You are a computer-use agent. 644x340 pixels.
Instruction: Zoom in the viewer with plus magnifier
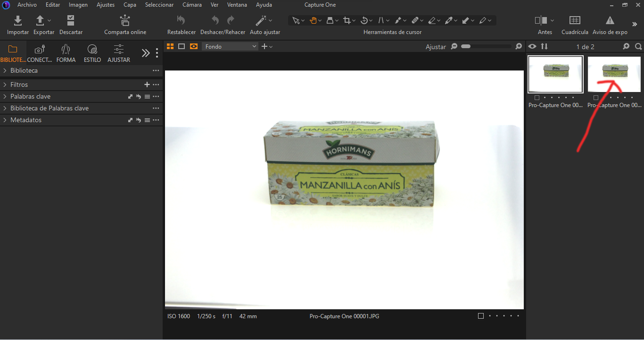click(519, 46)
